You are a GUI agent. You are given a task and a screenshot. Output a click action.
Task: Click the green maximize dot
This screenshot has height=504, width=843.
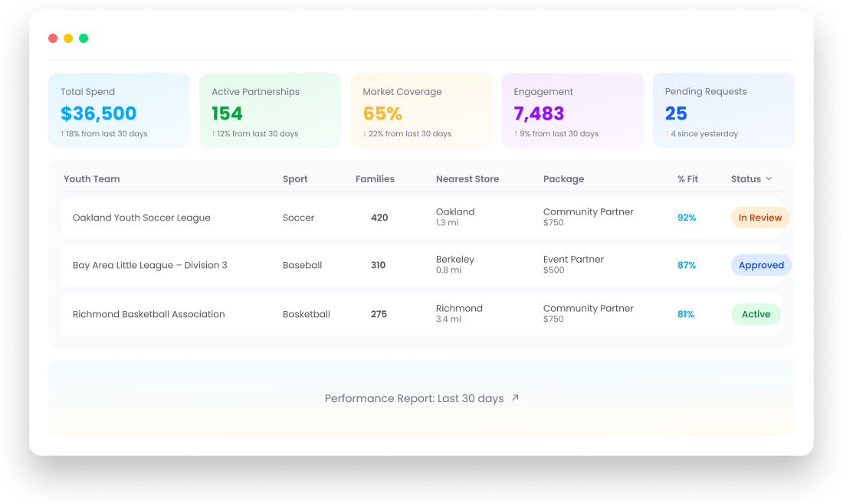[x=84, y=38]
